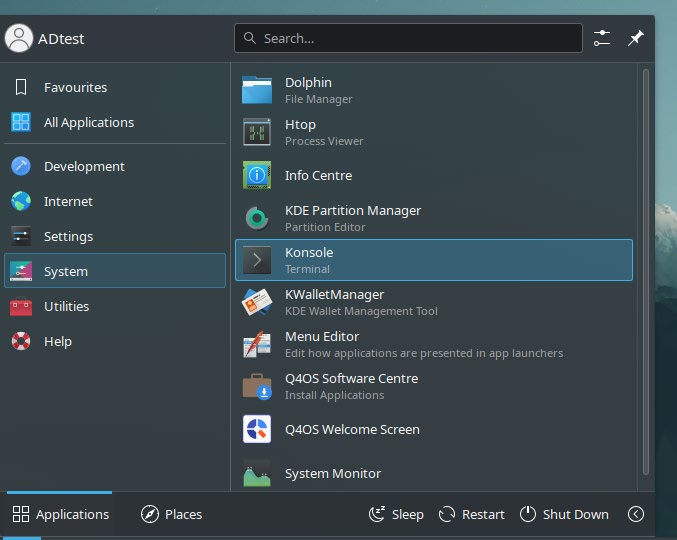The image size is (677, 540).
Task: Select the Favourites category
Action: click(x=115, y=87)
